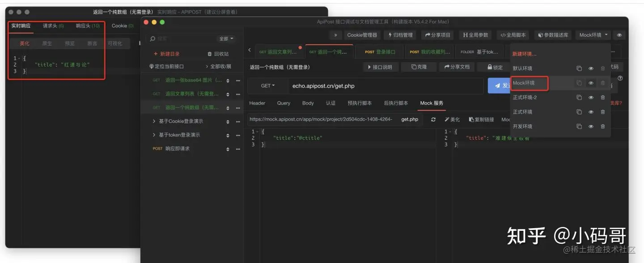The height and width of the screenshot is (263, 644).
Task: Open 响应头 tab in the response window
Action: coord(88,26)
